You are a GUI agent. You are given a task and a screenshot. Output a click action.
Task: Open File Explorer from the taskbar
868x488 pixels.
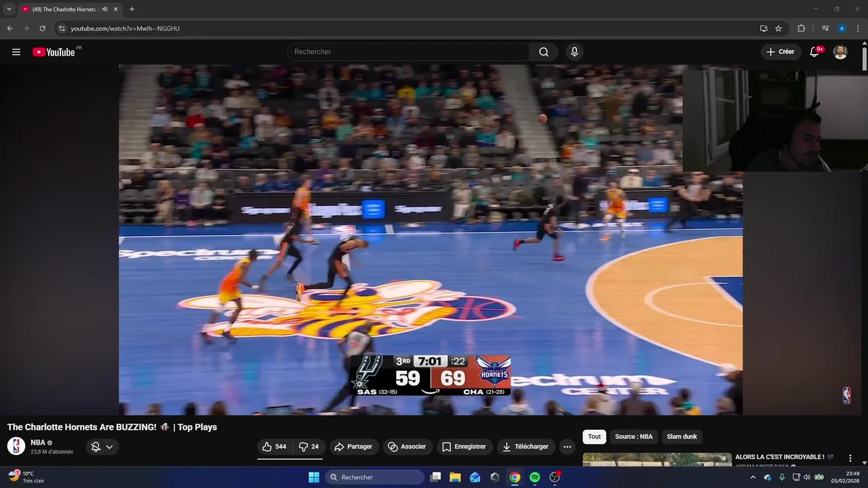pyautogui.click(x=455, y=477)
